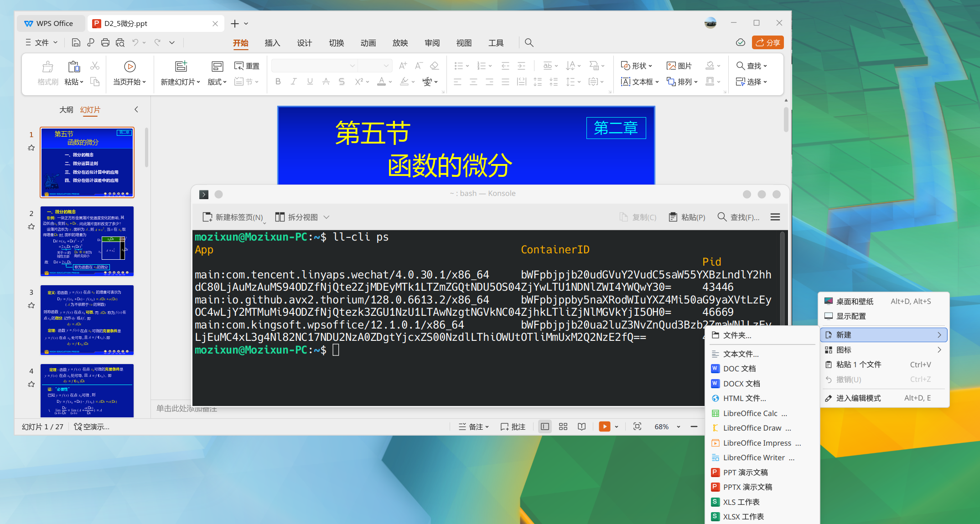Click the notes field 单击此处添加备注
The width and height of the screenshot is (980, 524).
click(x=187, y=409)
